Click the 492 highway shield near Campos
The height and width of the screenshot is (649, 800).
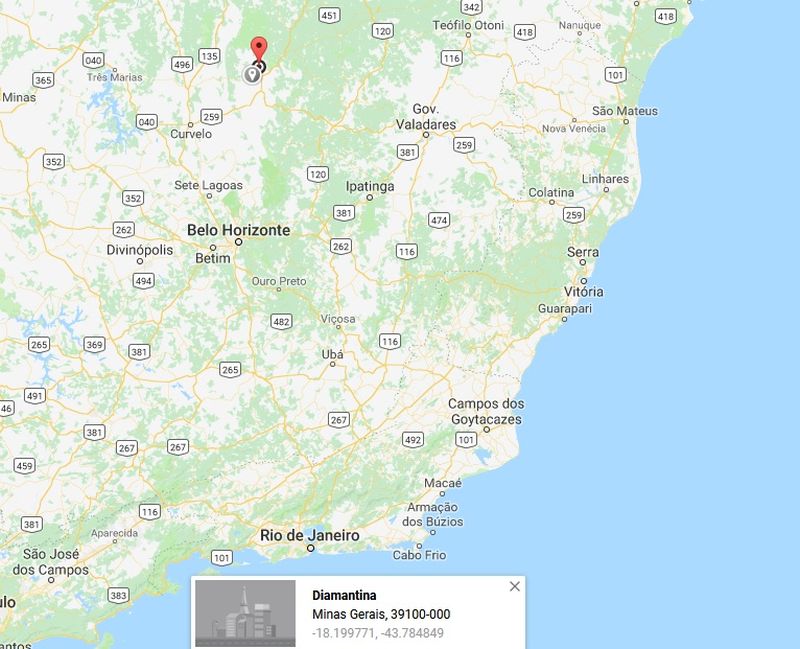click(413, 440)
